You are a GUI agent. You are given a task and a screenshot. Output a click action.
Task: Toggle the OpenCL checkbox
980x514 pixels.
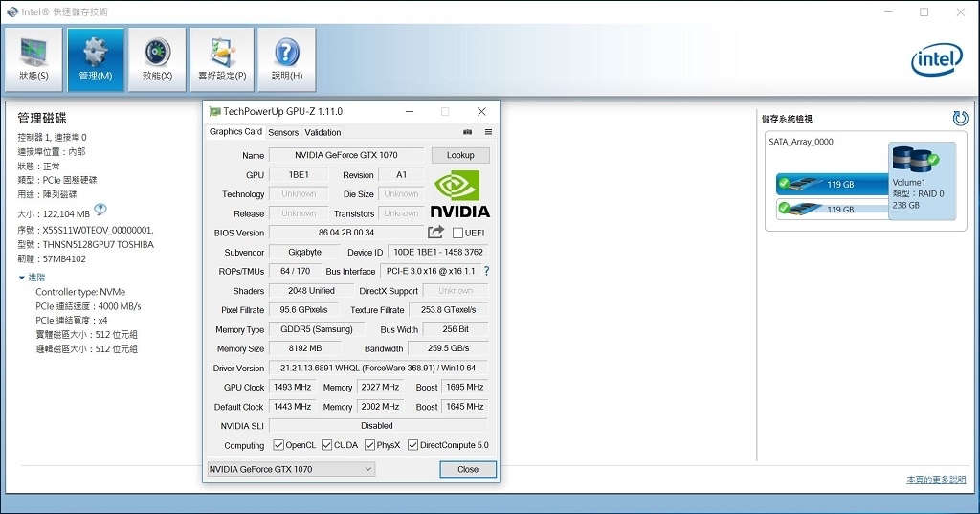pos(278,444)
